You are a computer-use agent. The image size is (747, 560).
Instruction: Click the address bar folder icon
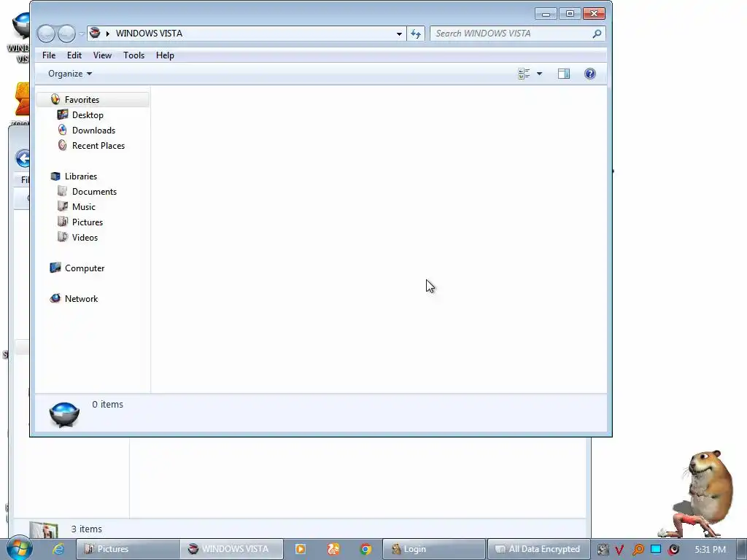pyautogui.click(x=95, y=33)
